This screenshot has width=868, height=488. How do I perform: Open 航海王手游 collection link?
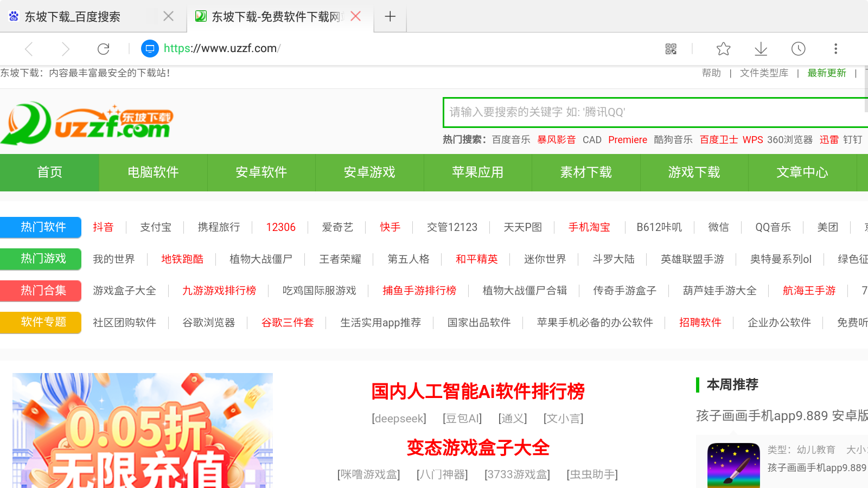pos(809,291)
